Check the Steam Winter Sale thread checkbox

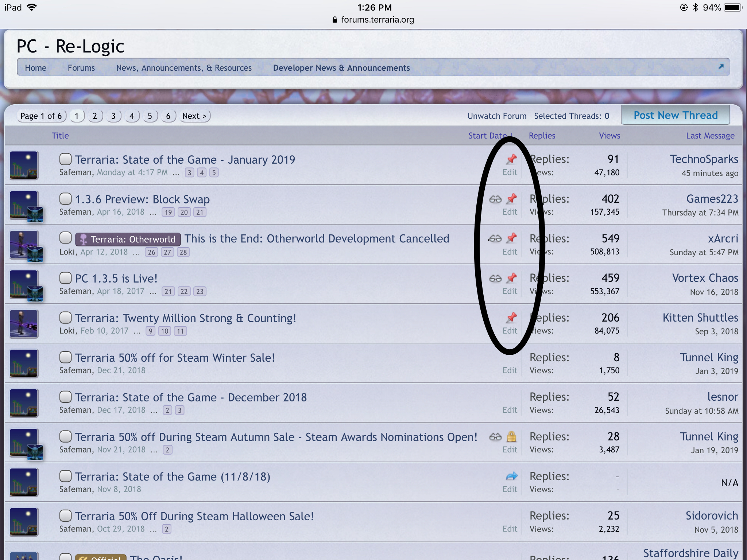pyautogui.click(x=65, y=357)
